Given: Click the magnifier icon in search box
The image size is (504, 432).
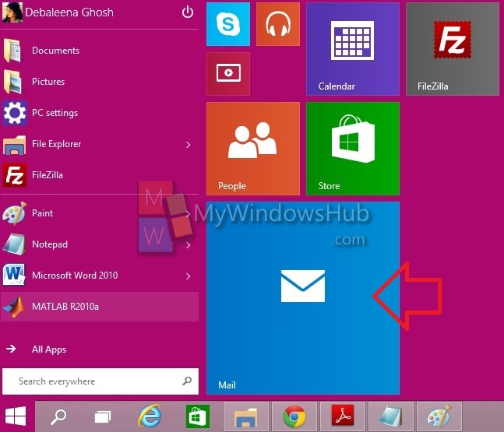Looking at the screenshot, I should click(187, 381).
